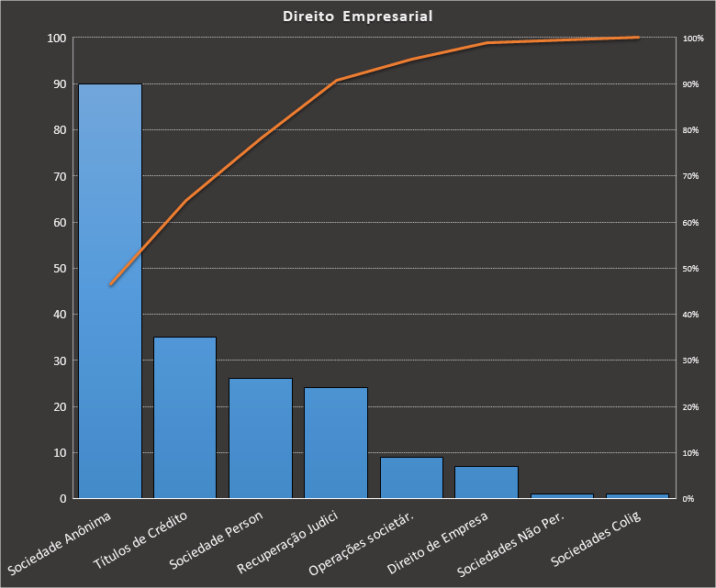The image size is (716, 588).
Task: Select the 100% label on right axis
Action: (x=693, y=39)
